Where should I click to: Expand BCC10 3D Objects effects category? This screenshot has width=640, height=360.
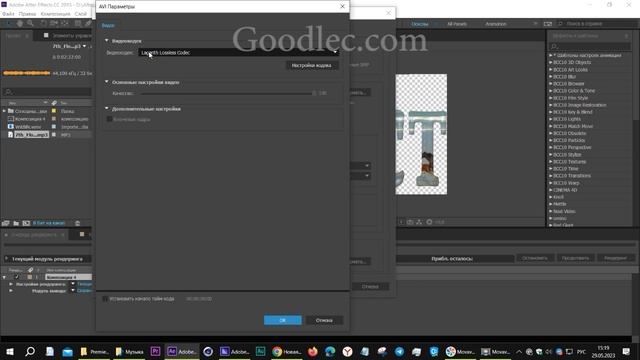(x=550, y=62)
